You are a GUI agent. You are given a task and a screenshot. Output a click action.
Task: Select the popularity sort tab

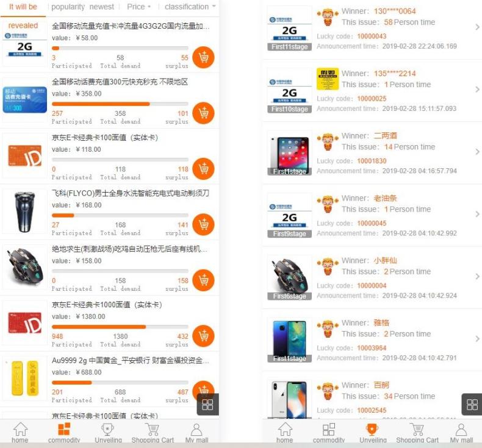[x=68, y=7]
